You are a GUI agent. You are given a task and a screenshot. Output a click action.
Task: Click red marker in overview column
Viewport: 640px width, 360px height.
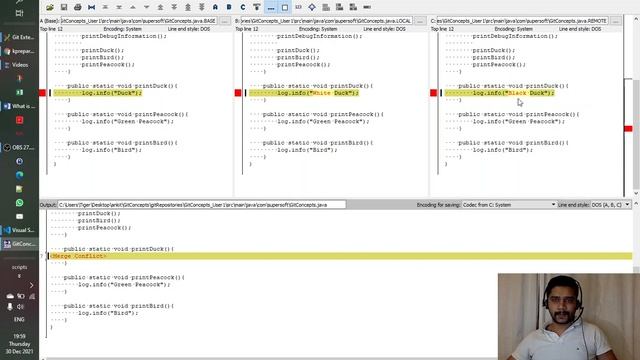[628, 129]
